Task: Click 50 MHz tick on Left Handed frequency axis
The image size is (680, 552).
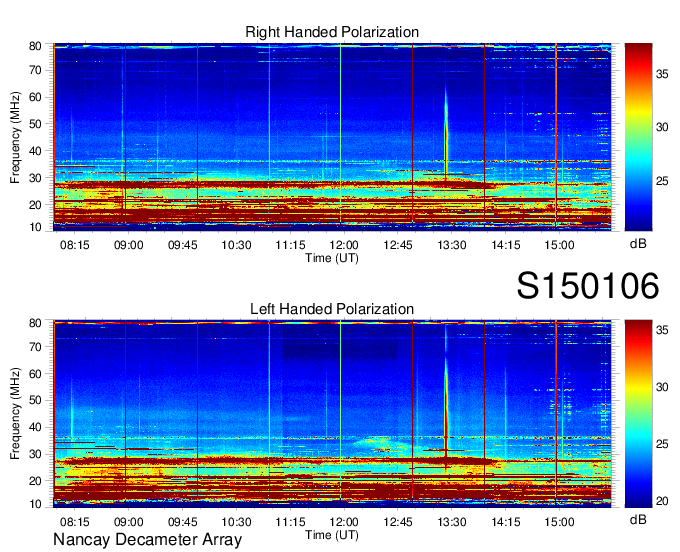Action: [x=35, y=400]
